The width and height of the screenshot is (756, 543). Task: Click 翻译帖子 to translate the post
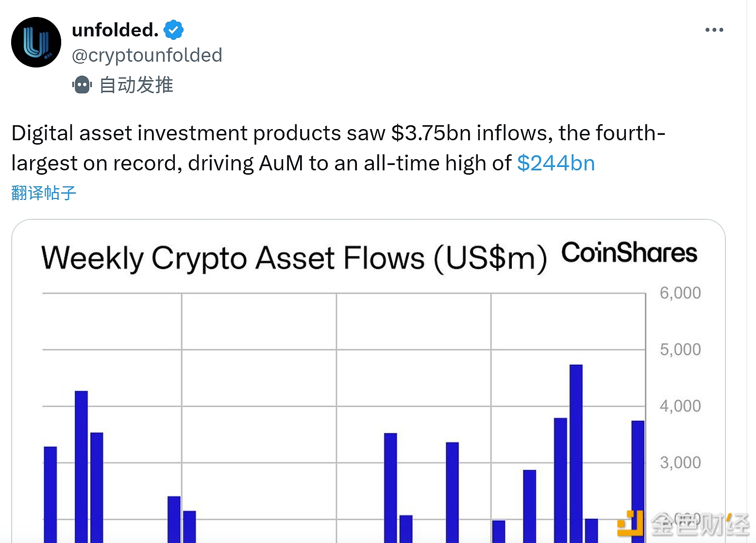coord(44,193)
